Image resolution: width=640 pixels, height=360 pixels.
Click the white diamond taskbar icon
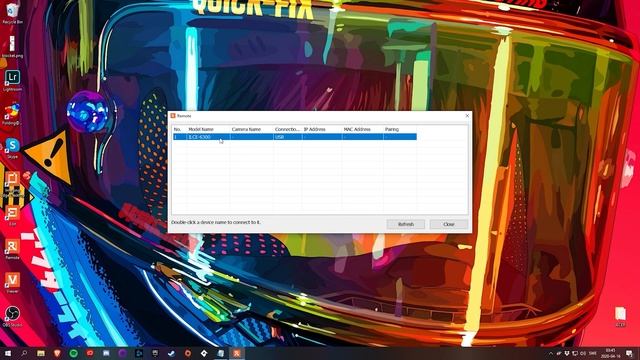[204, 353]
